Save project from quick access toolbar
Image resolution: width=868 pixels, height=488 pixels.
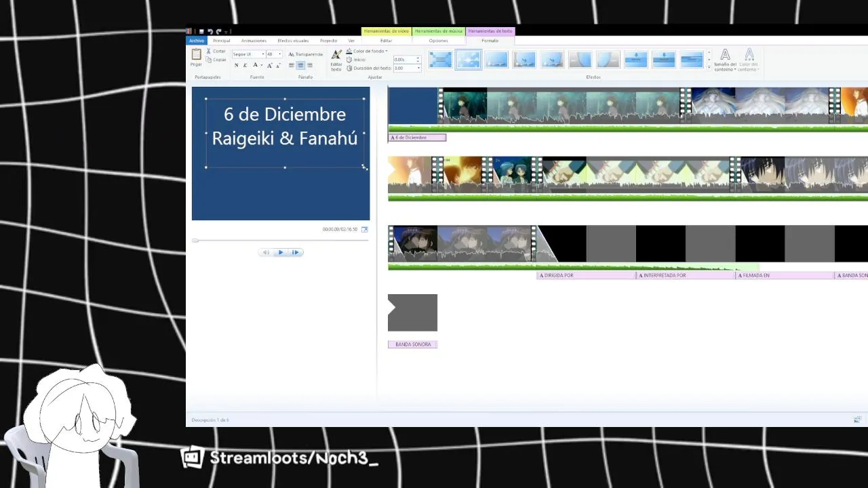point(201,31)
